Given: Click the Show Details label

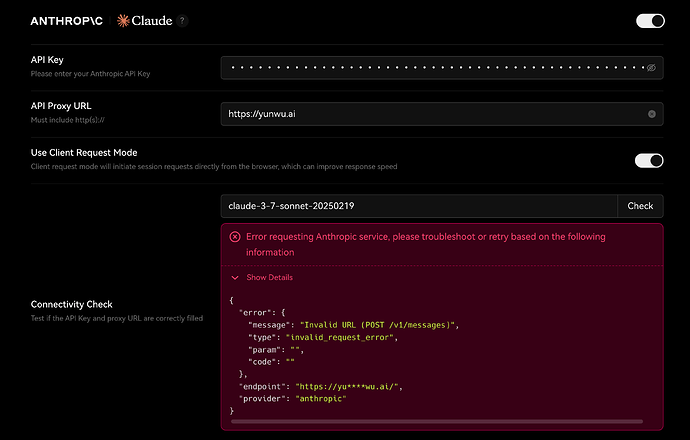Looking at the screenshot, I should coord(269,277).
